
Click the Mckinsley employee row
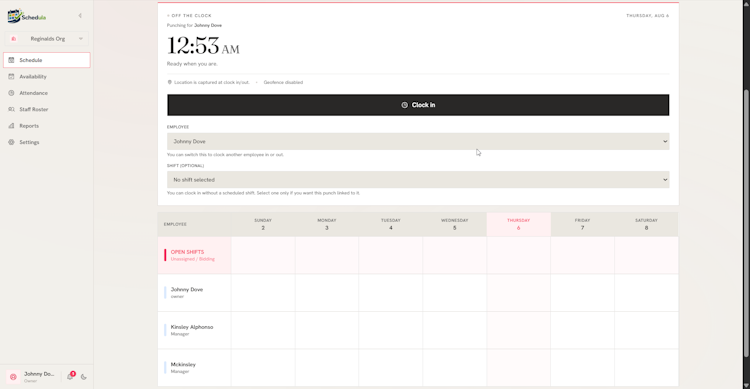(195, 367)
